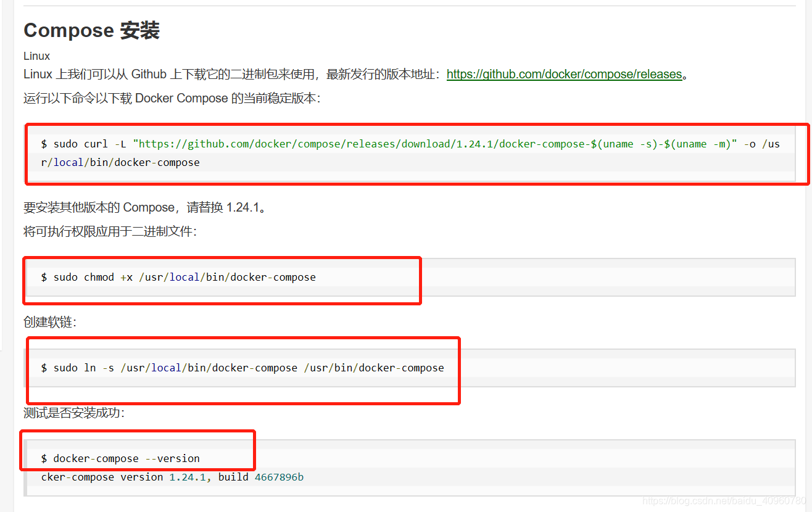Click the sentence "Linux 上我们可以从 Github 上下载"
Viewport: 812px width, 512px height.
(x=126, y=75)
